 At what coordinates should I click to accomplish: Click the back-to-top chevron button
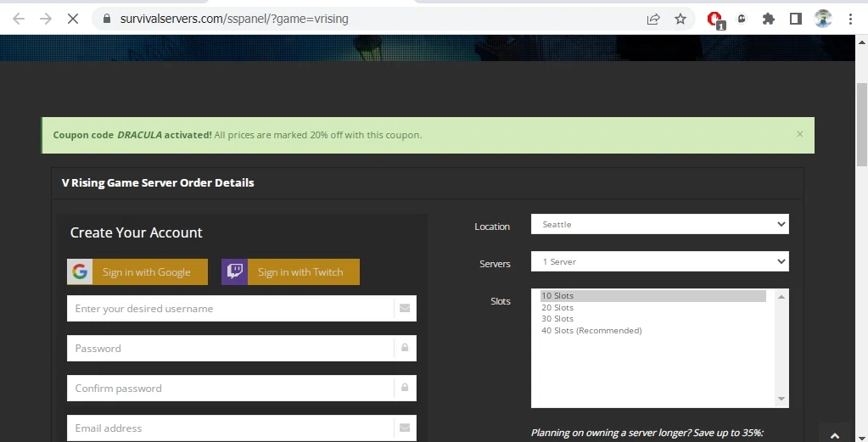(x=835, y=435)
